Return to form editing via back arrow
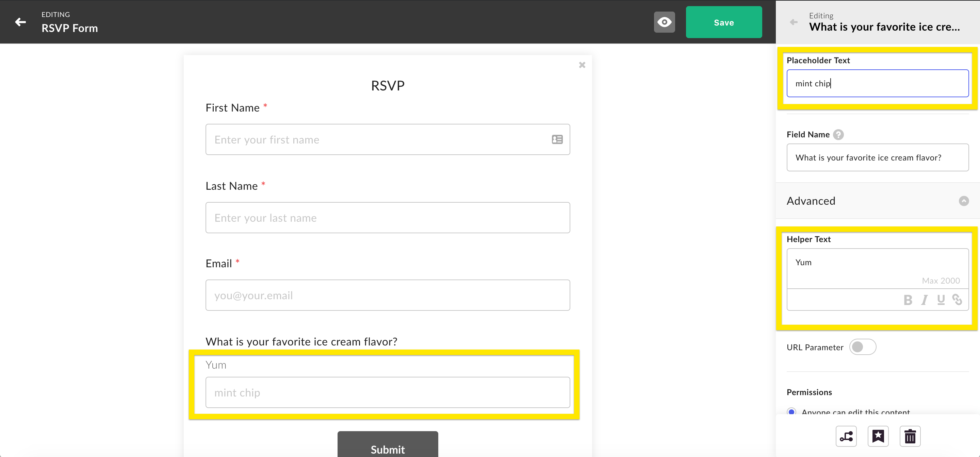This screenshot has height=457, width=980. (20, 22)
